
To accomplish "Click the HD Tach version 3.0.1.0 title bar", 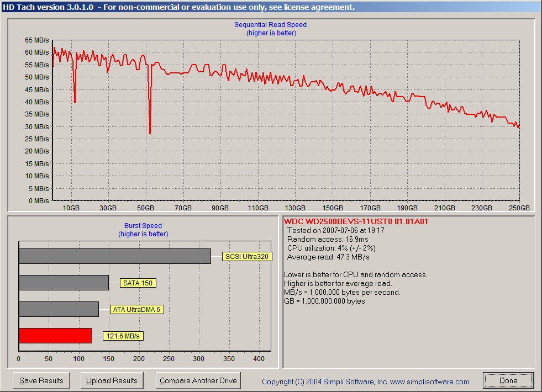I will point(271,7).
